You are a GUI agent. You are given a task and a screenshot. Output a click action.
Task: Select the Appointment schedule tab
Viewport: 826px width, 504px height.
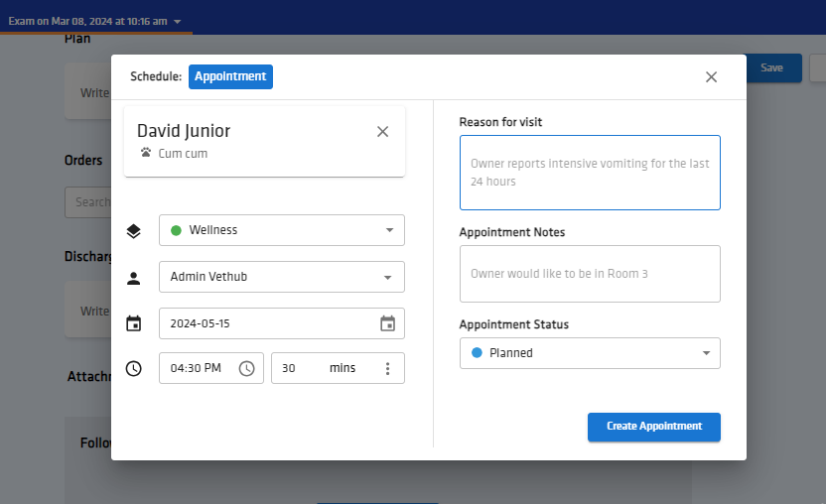click(x=230, y=77)
